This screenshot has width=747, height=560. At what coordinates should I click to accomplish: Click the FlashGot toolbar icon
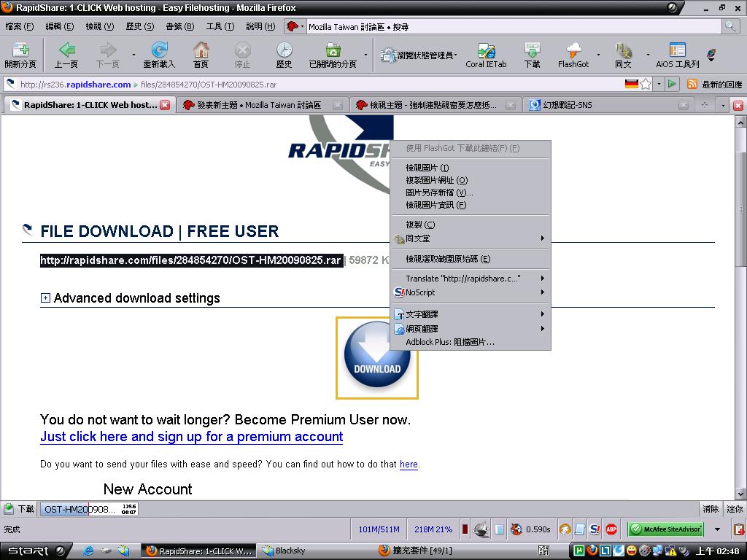[x=573, y=55]
